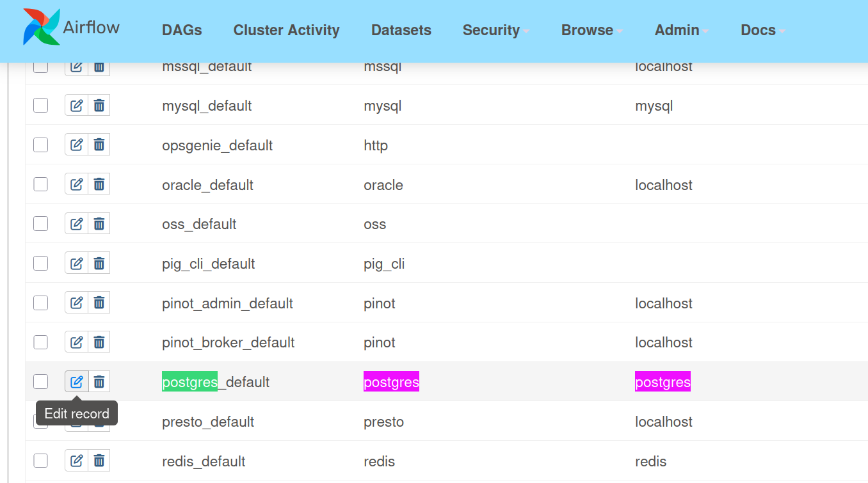This screenshot has height=483, width=868.
Task: Delete the postgres_default connection
Action: [99, 382]
